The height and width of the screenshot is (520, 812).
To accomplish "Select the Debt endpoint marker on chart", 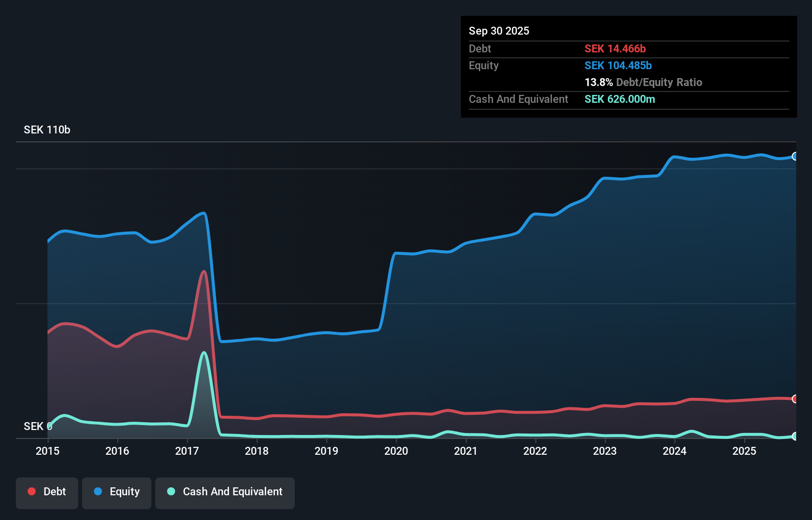I will (x=795, y=399).
